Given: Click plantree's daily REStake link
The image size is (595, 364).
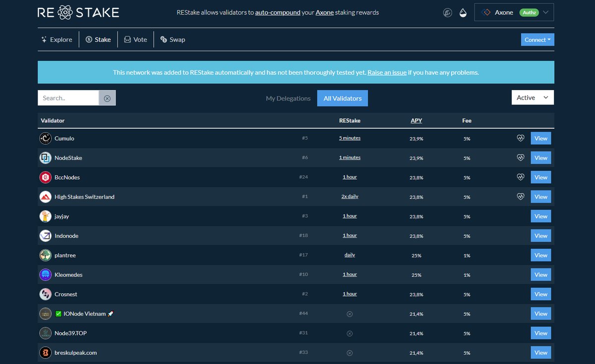Looking at the screenshot, I should click(x=350, y=255).
